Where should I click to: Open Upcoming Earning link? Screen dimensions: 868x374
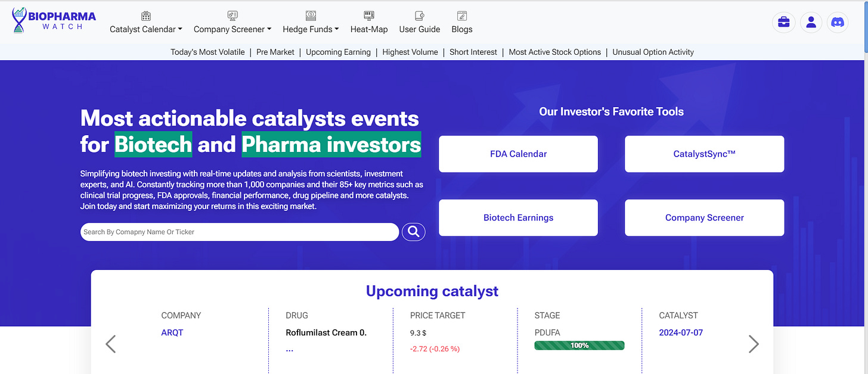tap(338, 52)
